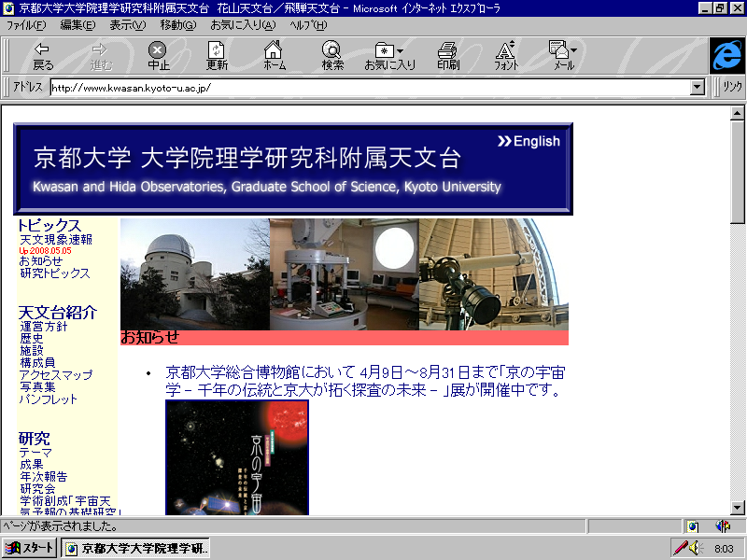The image size is (747, 560).
Task: Click the 京都大学 大学院理学研究科附属天文台 banner title
Action: click(247, 159)
